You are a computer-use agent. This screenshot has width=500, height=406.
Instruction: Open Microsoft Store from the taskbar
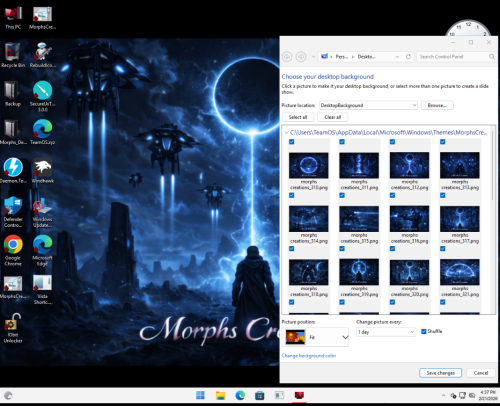tap(260, 395)
